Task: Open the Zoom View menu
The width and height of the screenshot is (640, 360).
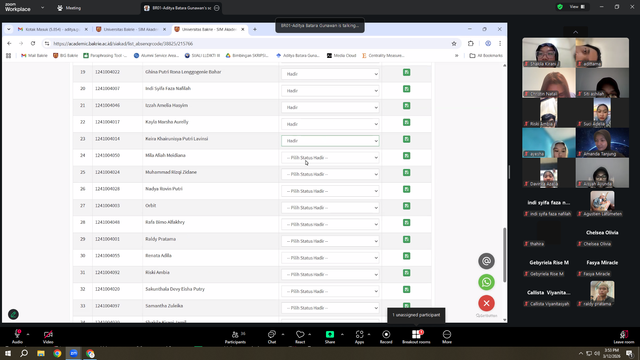Action: point(577,7)
